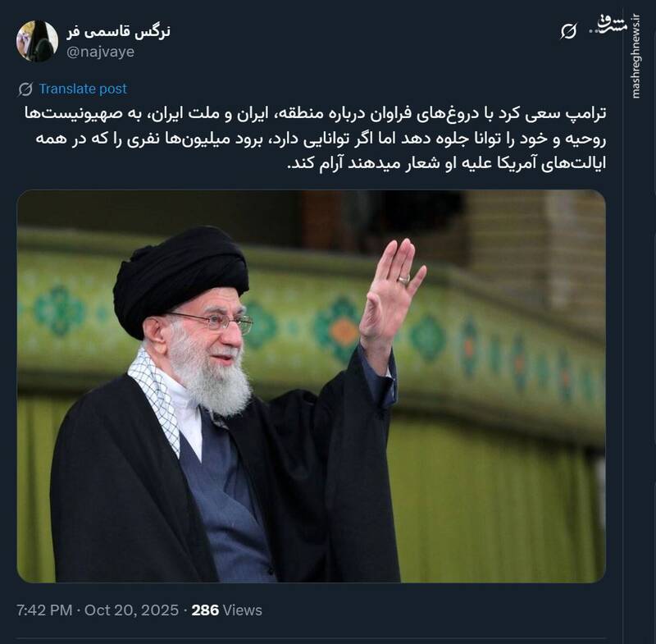Translate post via the Translate post link
The height and width of the screenshot is (644, 656).
[83, 89]
